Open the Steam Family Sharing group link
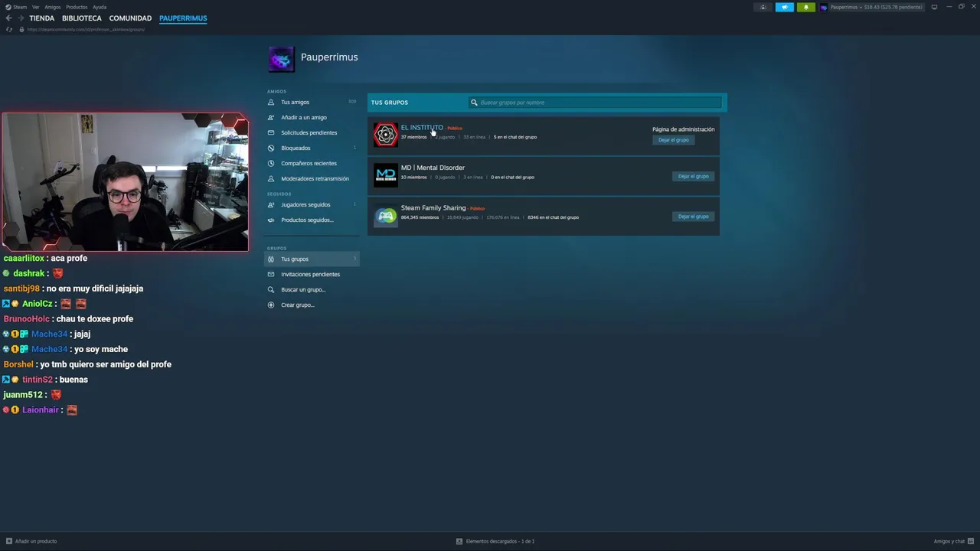Screen dimensions: 980x551 tap(433, 208)
